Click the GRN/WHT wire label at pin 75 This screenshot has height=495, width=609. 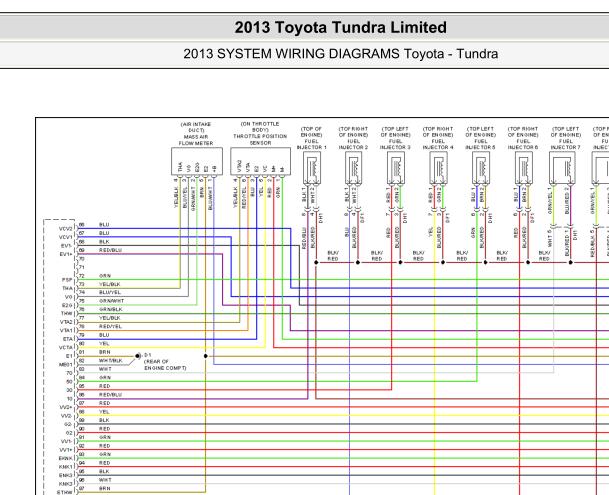pos(111,301)
